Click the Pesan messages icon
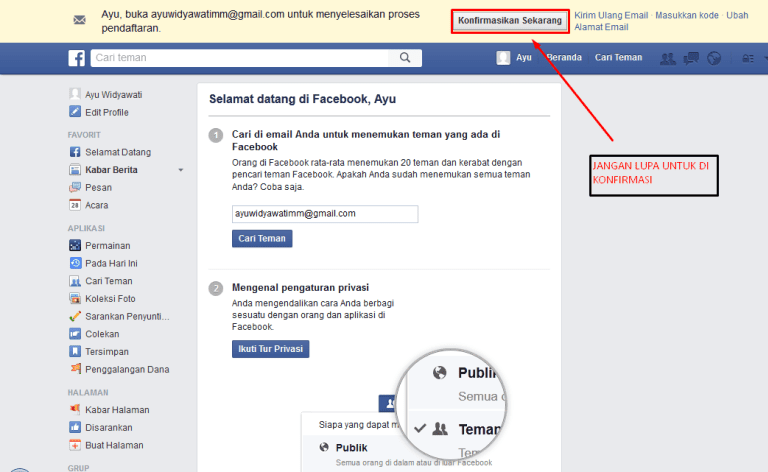The height and width of the screenshot is (472, 768). pyautogui.click(x=74, y=187)
